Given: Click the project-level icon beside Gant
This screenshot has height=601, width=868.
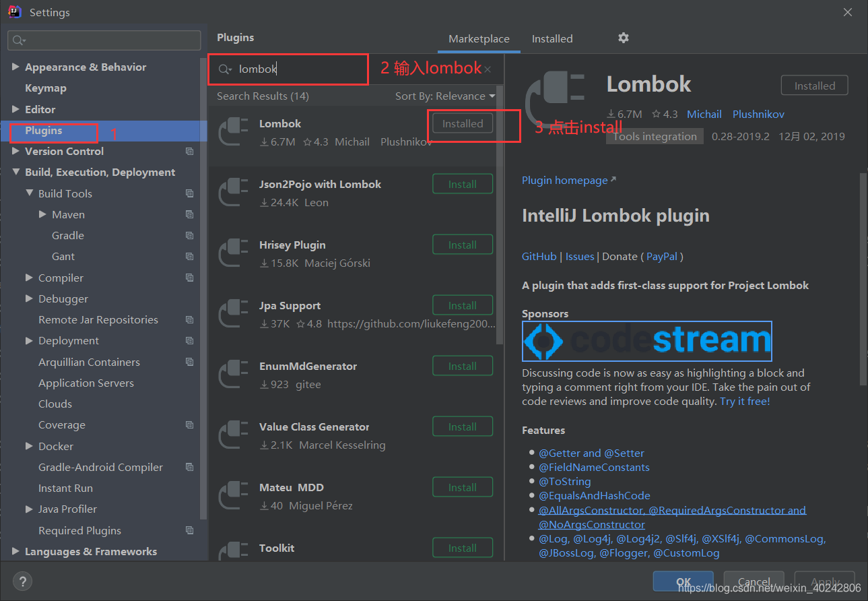Looking at the screenshot, I should click(x=189, y=257).
